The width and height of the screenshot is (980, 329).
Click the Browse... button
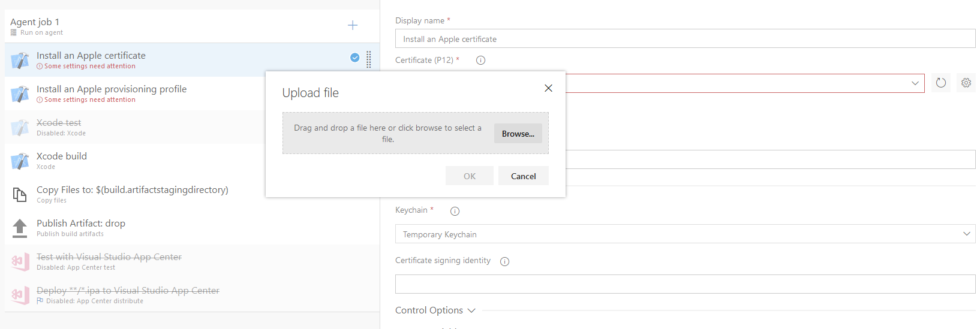point(518,134)
